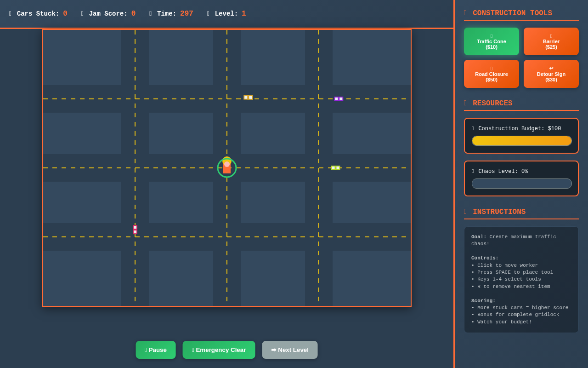Click the Construction Tools heading
Viewport: 588px width, 368px height.
[x=512, y=13]
